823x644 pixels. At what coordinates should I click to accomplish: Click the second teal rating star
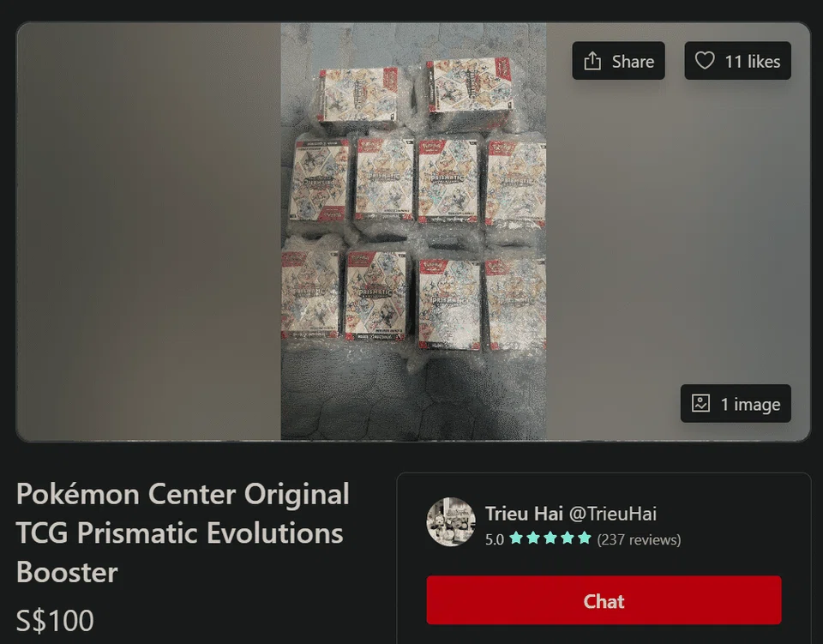click(533, 539)
